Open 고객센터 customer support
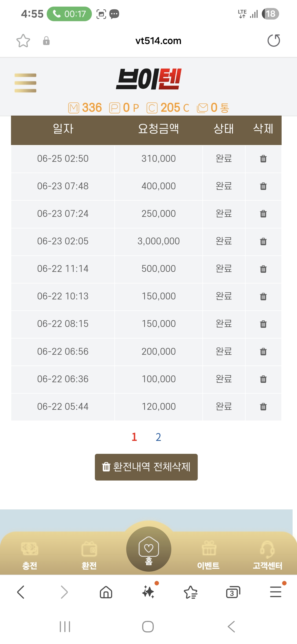This screenshot has width=297, height=644. (267, 555)
